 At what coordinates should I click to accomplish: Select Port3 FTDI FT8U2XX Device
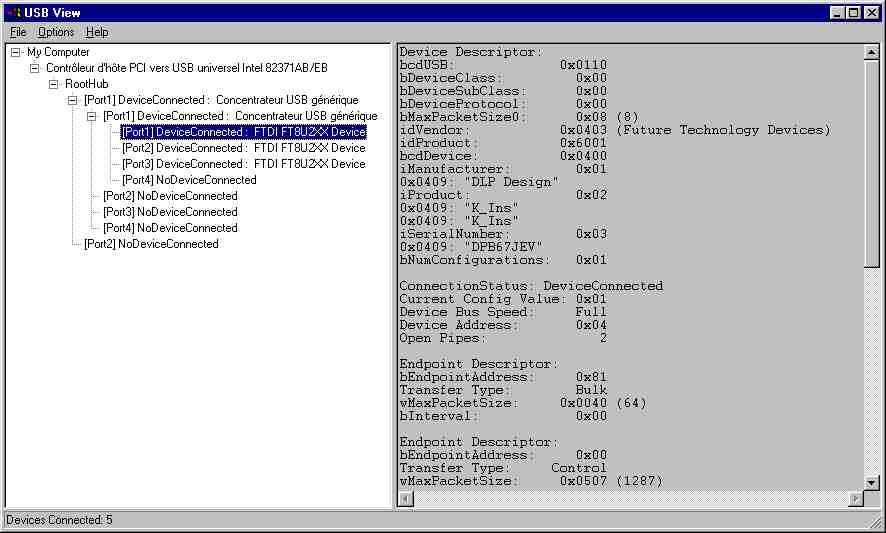pyautogui.click(x=243, y=164)
